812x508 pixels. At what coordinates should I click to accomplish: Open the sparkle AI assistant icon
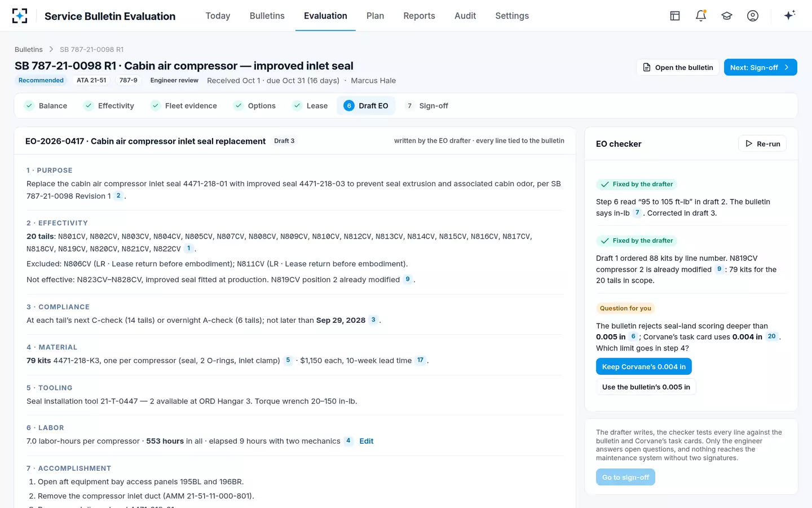[x=789, y=15]
